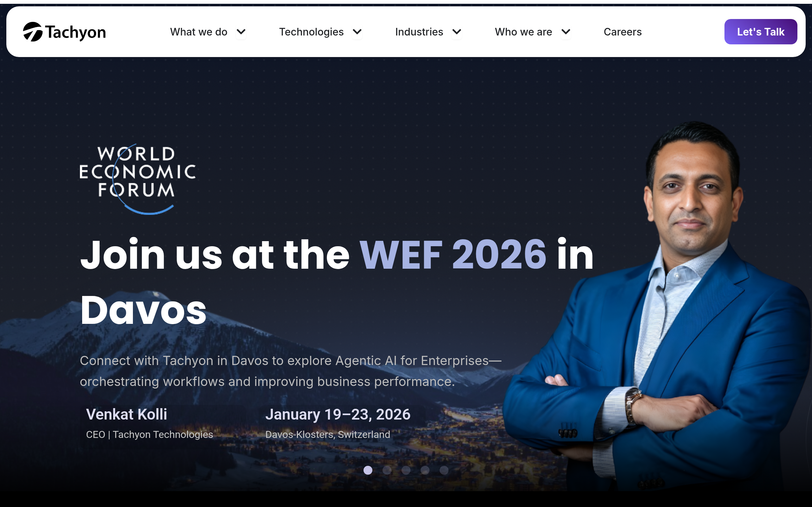Select the first carousel slide dot
The image size is (812, 507).
click(368, 470)
